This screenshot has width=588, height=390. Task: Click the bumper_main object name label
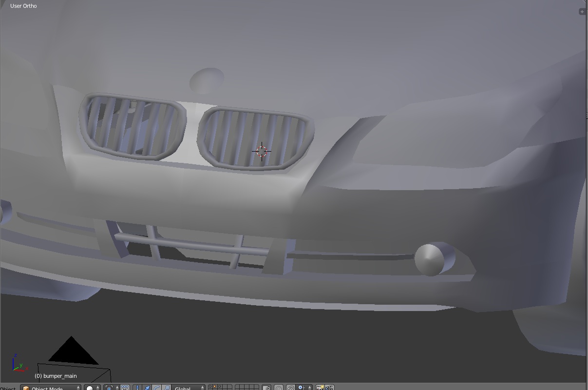point(56,376)
